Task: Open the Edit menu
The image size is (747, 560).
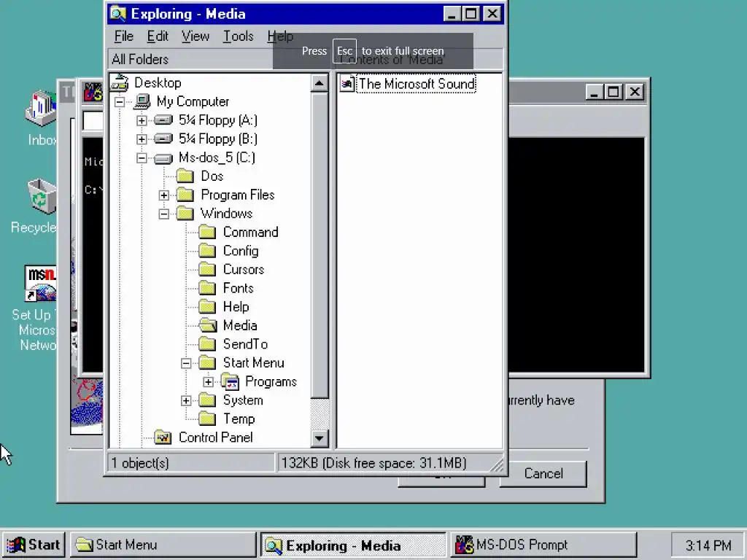Action: point(158,36)
